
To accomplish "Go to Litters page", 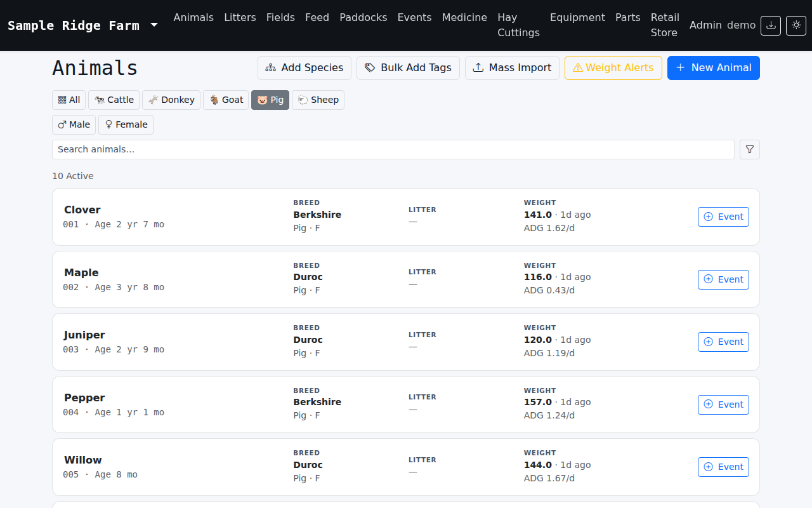I will coord(240,18).
